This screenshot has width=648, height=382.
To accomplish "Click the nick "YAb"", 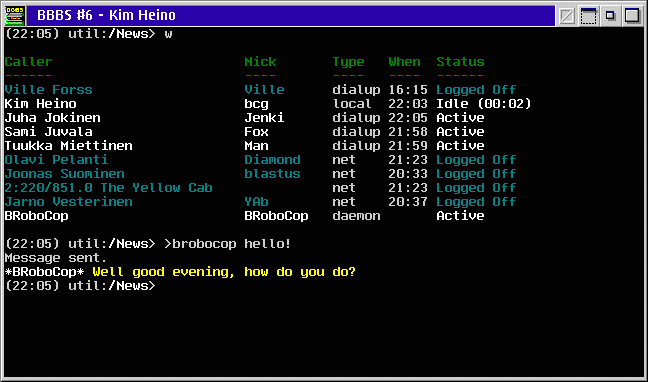I will [256, 202].
